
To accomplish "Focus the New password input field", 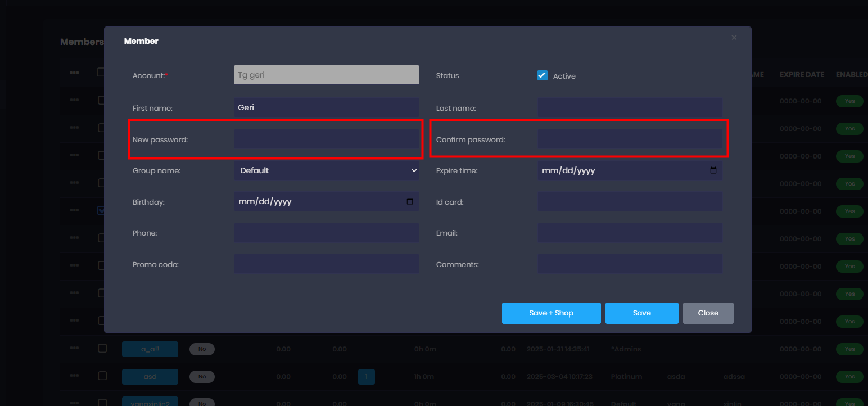I will click(326, 139).
